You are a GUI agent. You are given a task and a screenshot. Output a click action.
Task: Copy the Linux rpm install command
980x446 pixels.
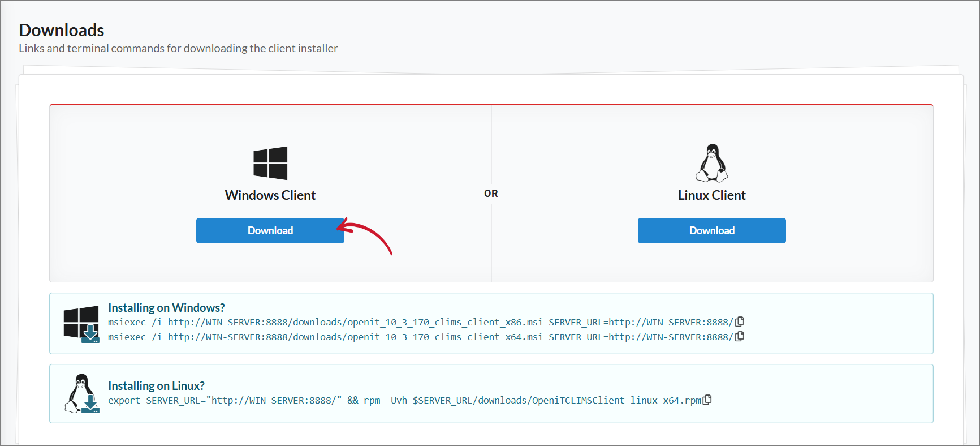tap(707, 400)
